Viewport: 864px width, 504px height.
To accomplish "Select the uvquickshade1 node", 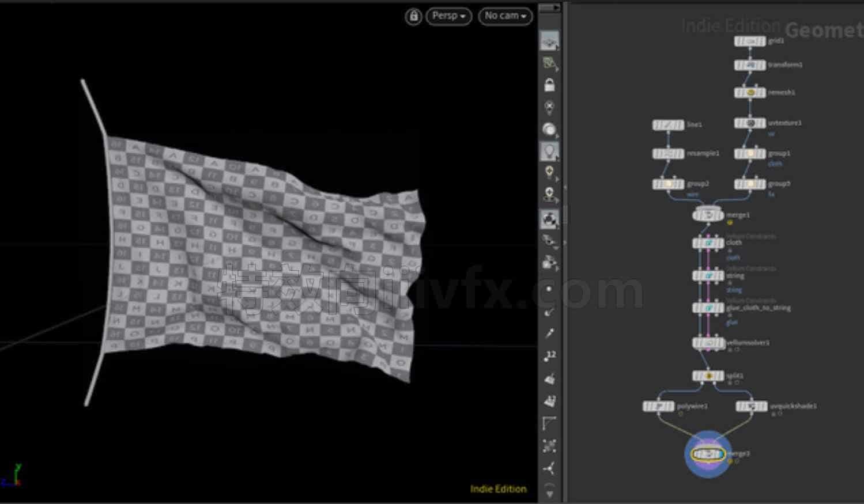I will 752,407.
